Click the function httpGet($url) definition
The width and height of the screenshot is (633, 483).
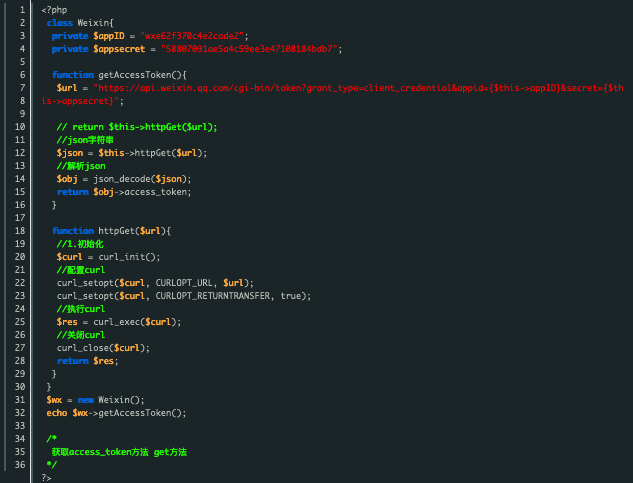(111, 231)
